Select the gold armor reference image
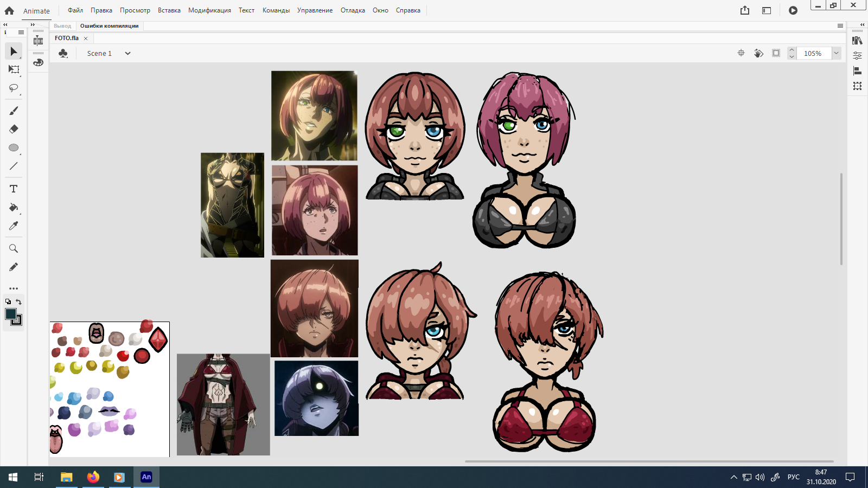The image size is (868, 488). point(232,205)
